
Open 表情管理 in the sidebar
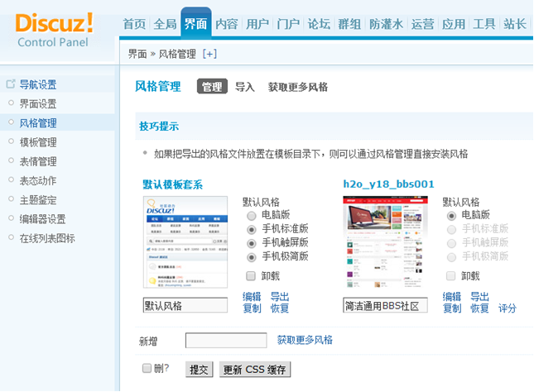pos(38,161)
